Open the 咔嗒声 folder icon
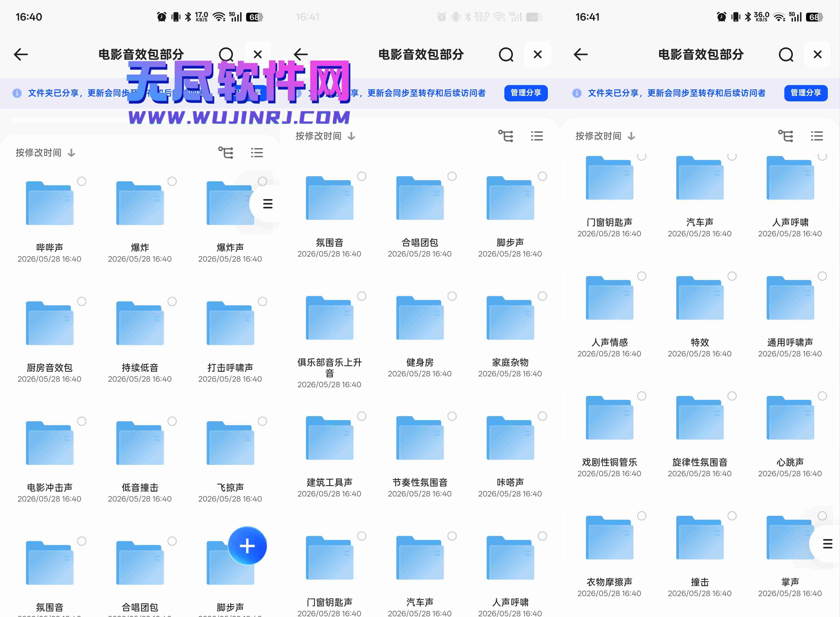840x617 pixels. pos(510,438)
